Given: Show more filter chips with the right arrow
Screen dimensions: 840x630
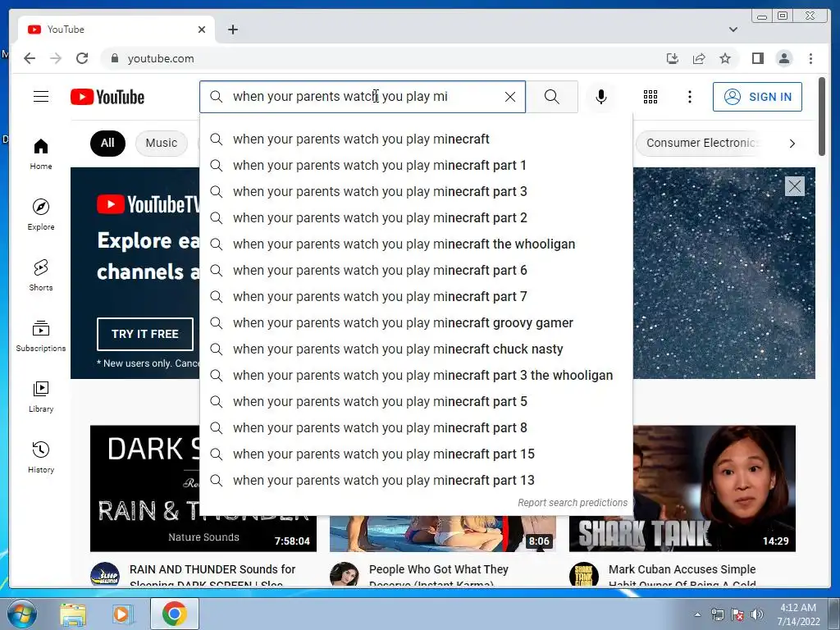Looking at the screenshot, I should tap(792, 144).
